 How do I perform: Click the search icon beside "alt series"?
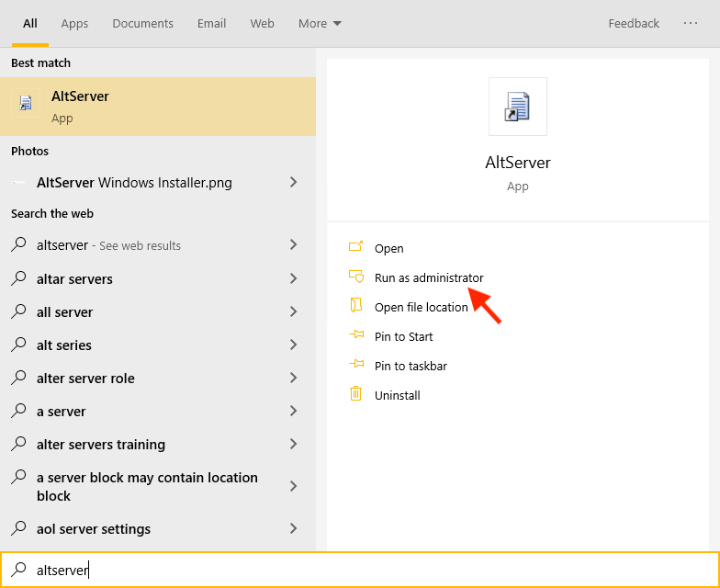point(18,344)
